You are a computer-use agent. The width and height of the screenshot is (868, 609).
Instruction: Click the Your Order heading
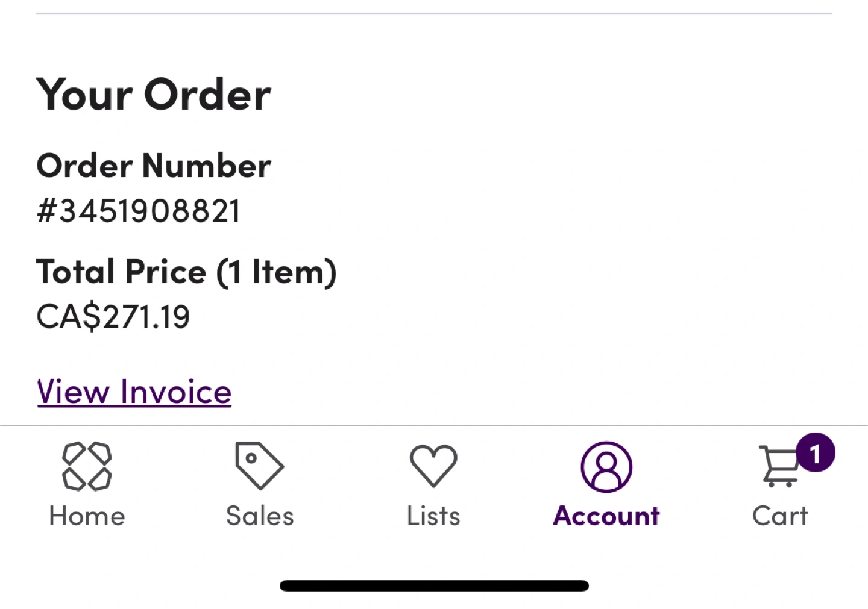(x=154, y=95)
